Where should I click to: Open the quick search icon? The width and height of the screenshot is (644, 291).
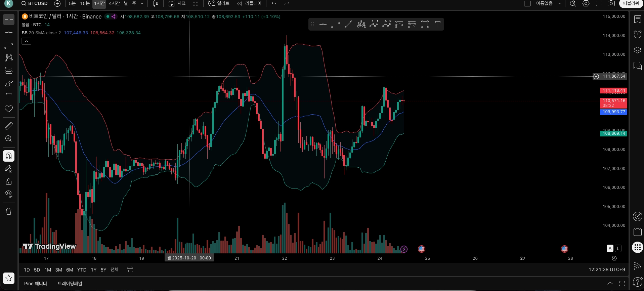[573, 3]
